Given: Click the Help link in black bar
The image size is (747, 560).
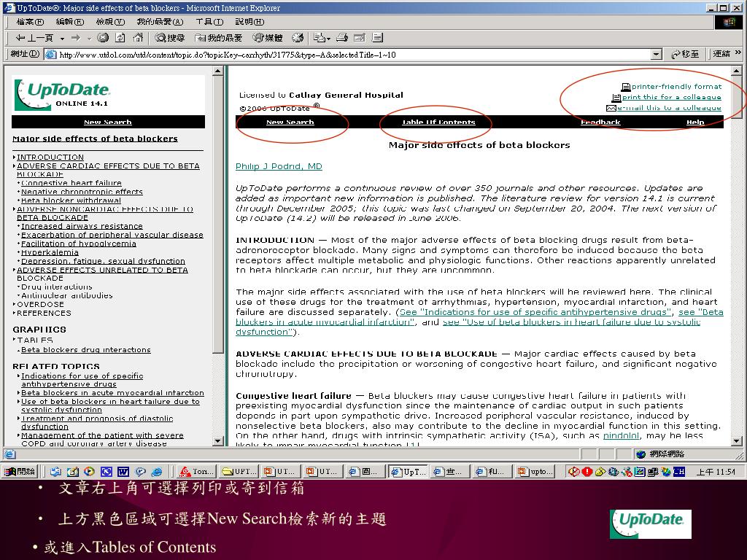Looking at the screenshot, I should tap(695, 122).
